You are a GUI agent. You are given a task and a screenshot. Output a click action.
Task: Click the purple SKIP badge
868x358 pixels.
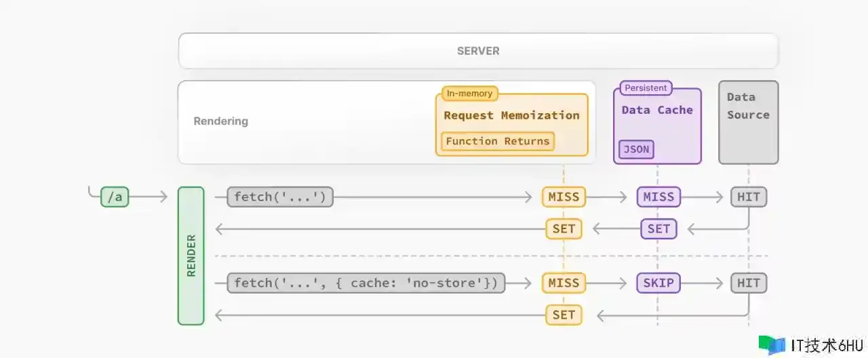point(658,283)
